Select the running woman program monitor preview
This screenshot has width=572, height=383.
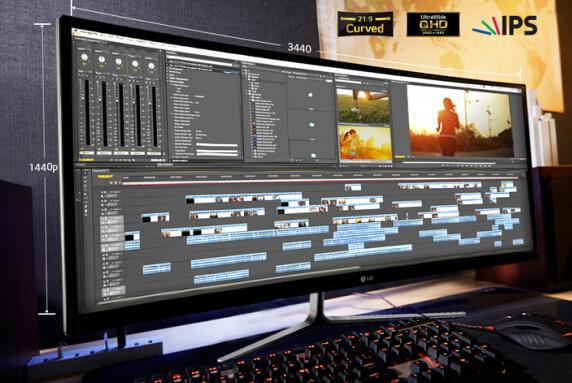(459, 121)
